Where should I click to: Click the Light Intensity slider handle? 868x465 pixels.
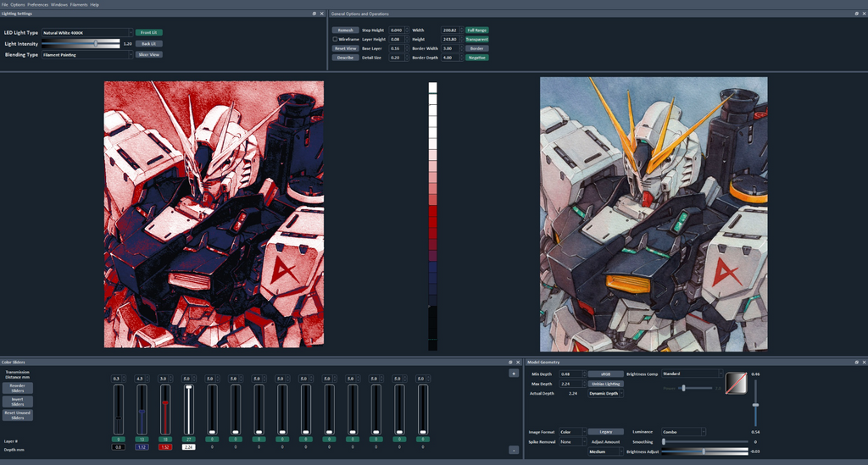pos(96,43)
